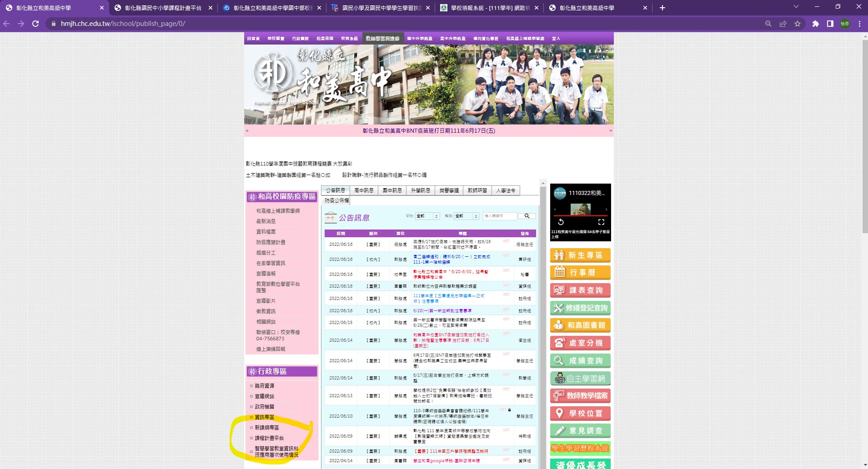Open 學校位置 school location map
The image size is (868, 469).
[x=580, y=413]
